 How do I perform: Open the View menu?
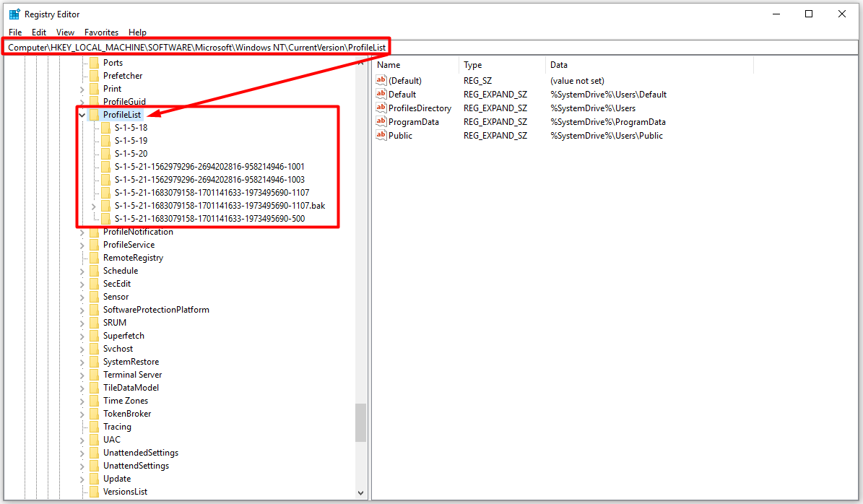click(65, 32)
